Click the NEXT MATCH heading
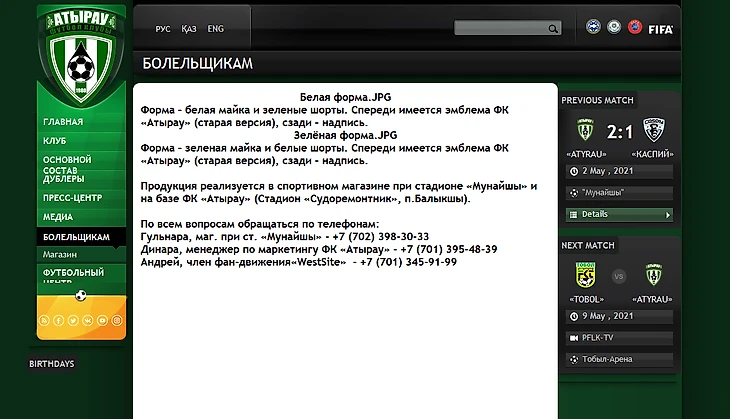Viewport: 730px width, 419px height. pyautogui.click(x=588, y=246)
